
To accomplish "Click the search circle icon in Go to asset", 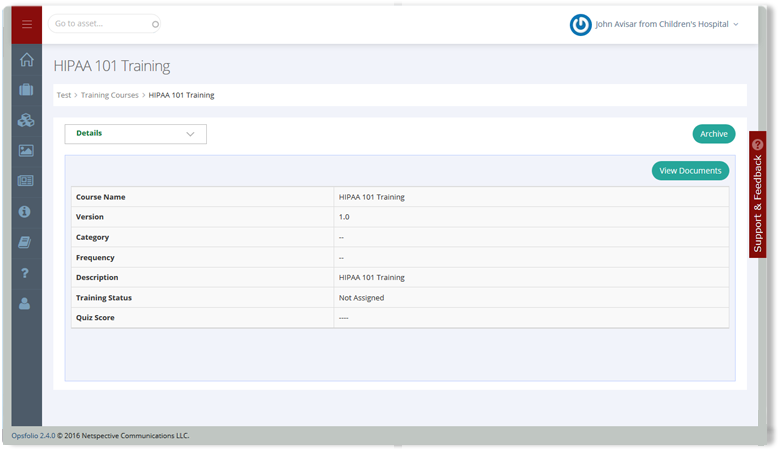I will [155, 24].
